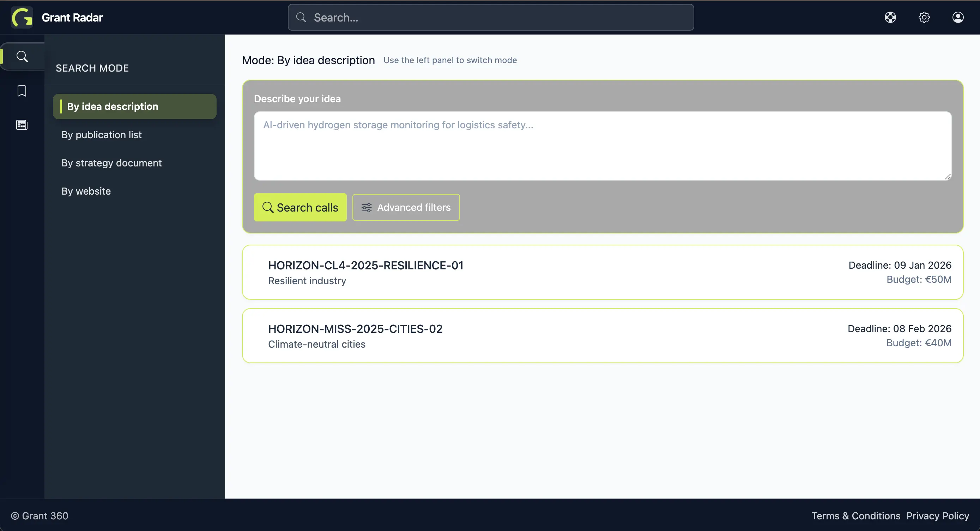
Task: Click the idea description text area
Action: point(603,146)
